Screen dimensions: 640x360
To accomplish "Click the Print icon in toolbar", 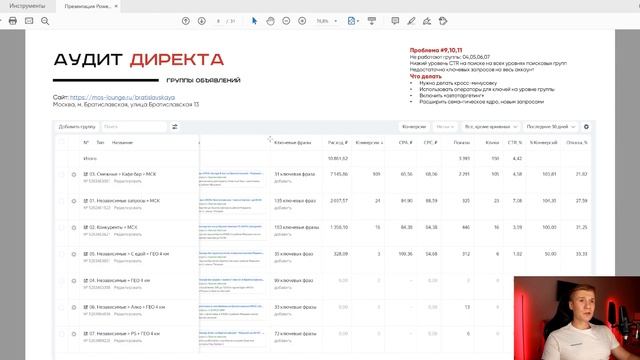I will coord(13,21).
